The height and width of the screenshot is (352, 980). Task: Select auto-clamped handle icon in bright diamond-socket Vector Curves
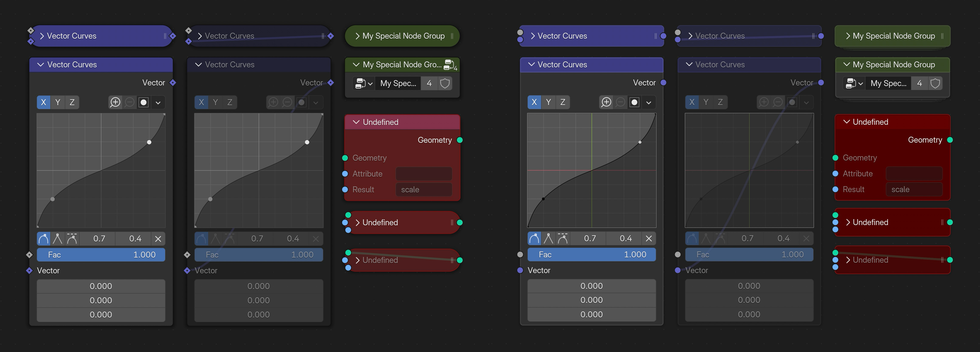(x=72, y=239)
